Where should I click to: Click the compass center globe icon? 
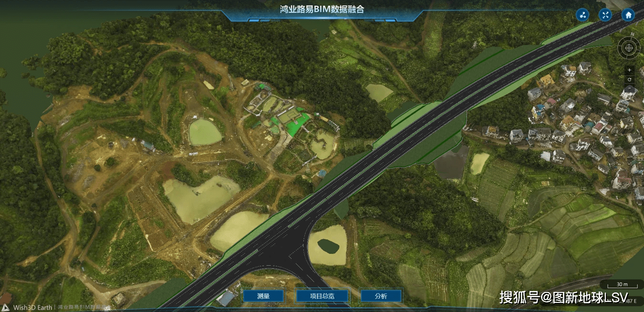coord(629,48)
